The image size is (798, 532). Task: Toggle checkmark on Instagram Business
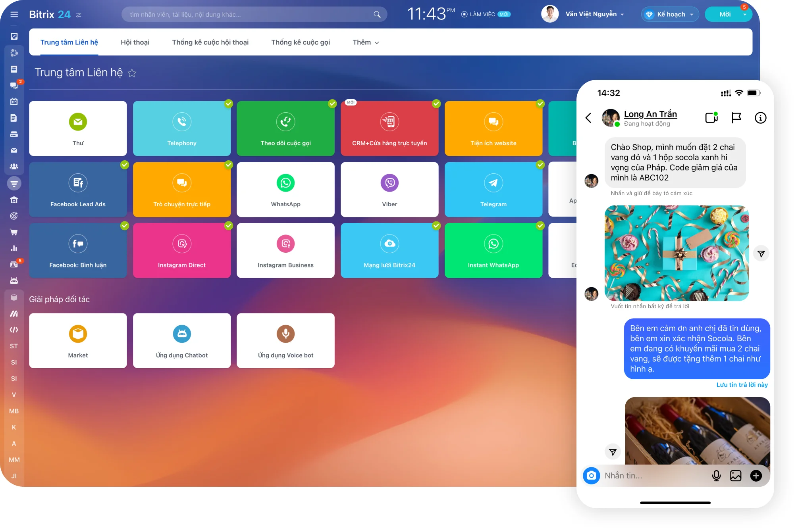(331, 226)
